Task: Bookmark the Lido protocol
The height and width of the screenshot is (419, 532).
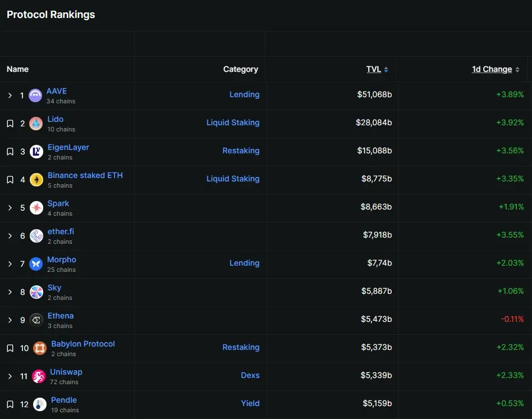Action: coord(10,124)
